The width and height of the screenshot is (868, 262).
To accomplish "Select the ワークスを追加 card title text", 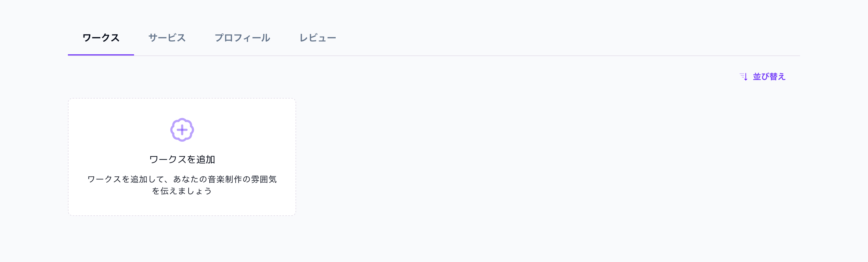I will [x=182, y=159].
